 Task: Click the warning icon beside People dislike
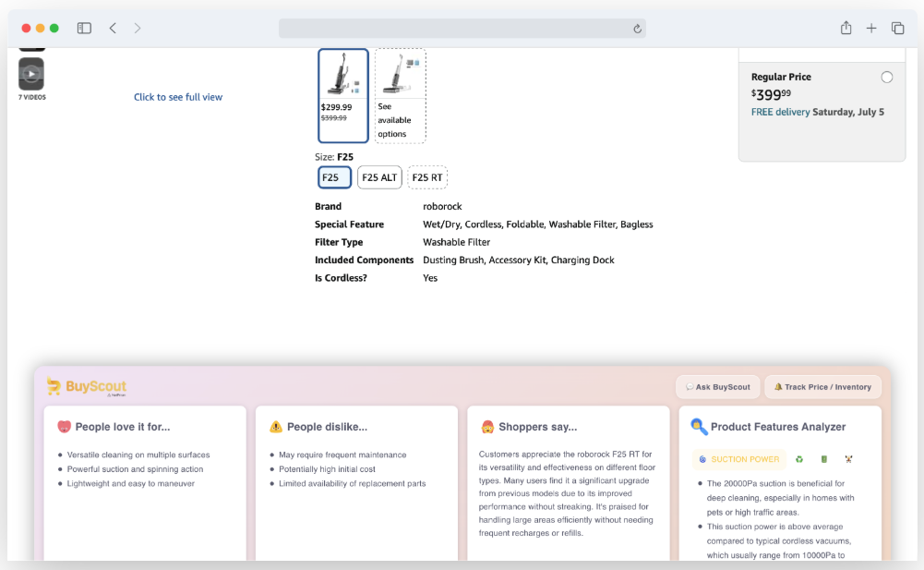pyautogui.click(x=276, y=427)
